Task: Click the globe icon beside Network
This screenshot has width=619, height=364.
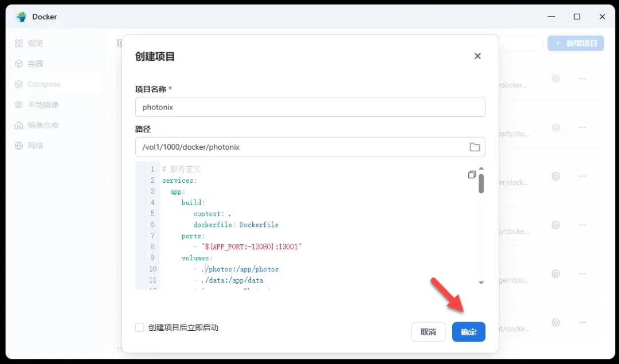Action: (19, 146)
